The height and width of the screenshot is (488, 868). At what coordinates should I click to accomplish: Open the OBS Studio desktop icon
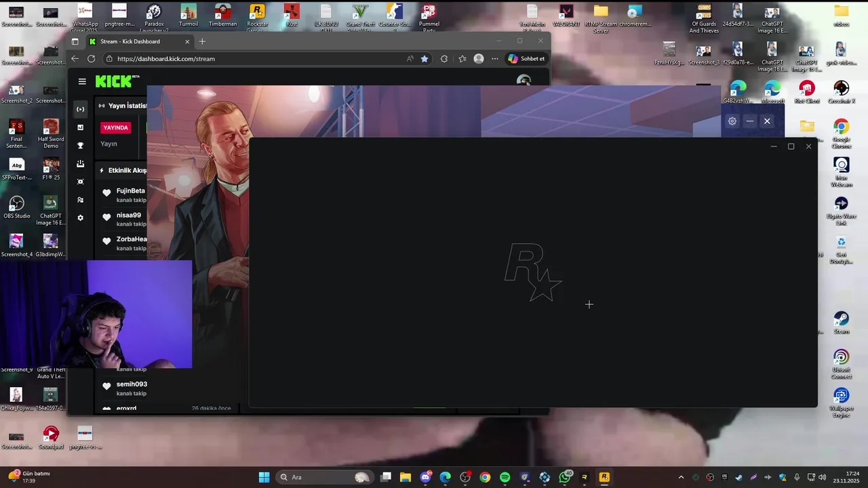click(x=16, y=207)
